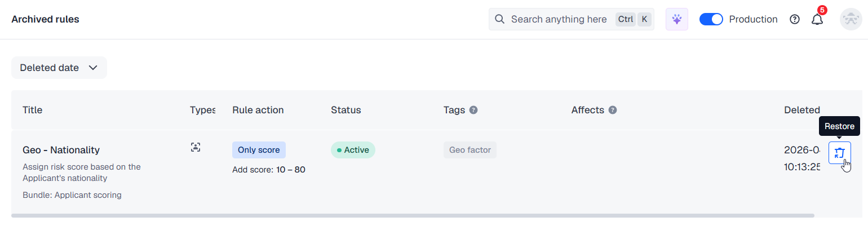Image resolution: width=868 pixels, height=230 pixels.
Task: Click the Tags info icon
Action: [x=473, y=110]
